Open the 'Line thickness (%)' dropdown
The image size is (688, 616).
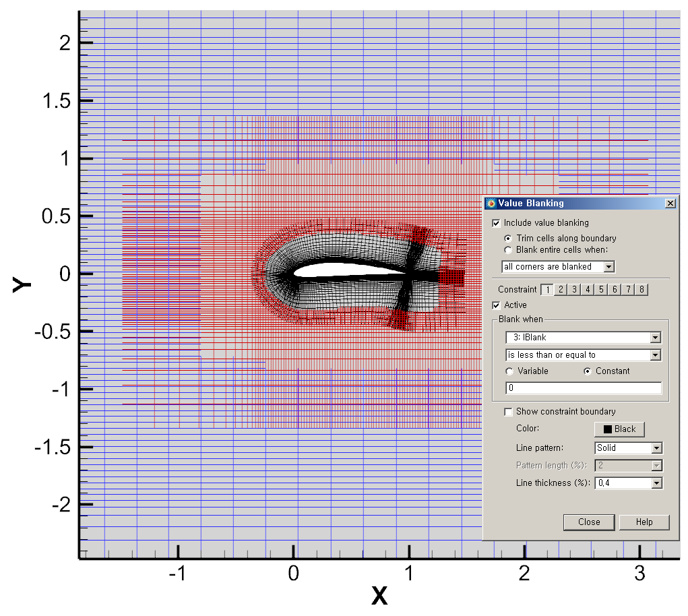coord(657,483)
